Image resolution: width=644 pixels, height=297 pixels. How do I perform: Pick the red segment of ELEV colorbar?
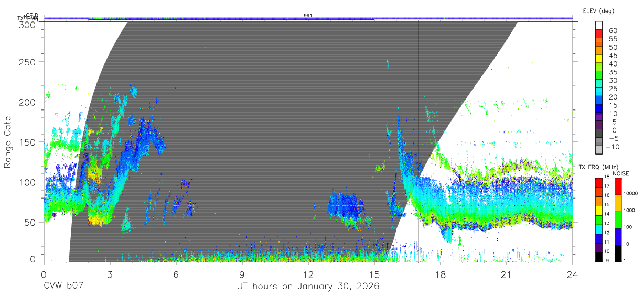point(599,35)
